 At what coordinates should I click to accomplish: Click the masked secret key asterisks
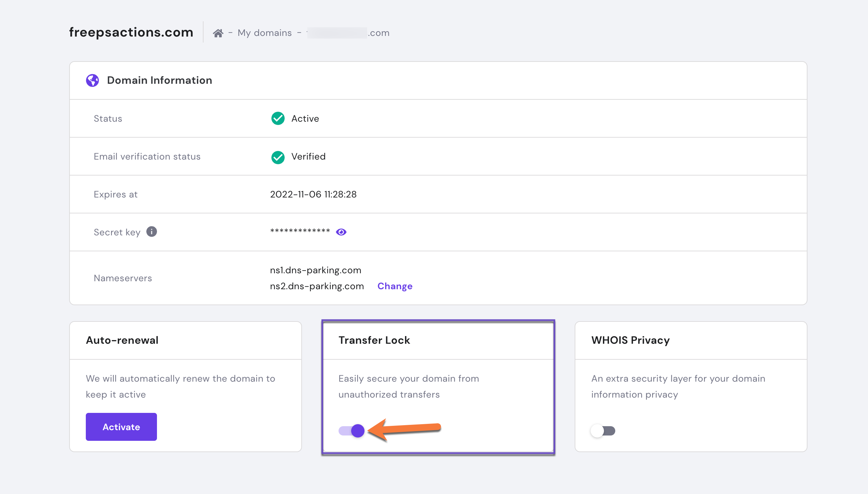click(x=300, y=231)
